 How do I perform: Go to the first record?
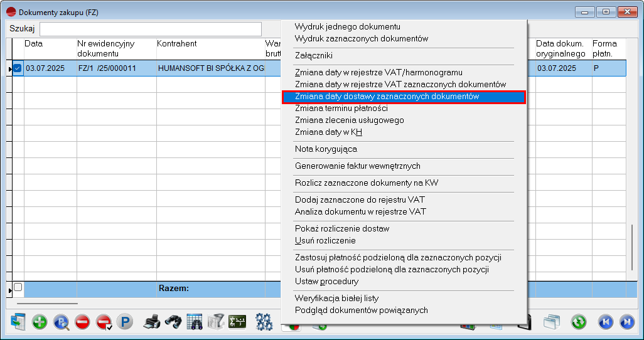tap(605, 322)
